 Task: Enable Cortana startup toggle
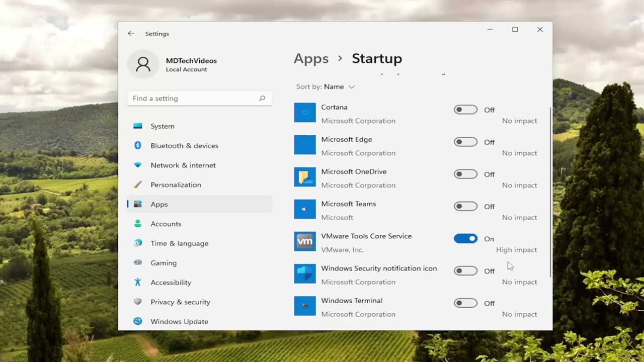coord(465,110)
